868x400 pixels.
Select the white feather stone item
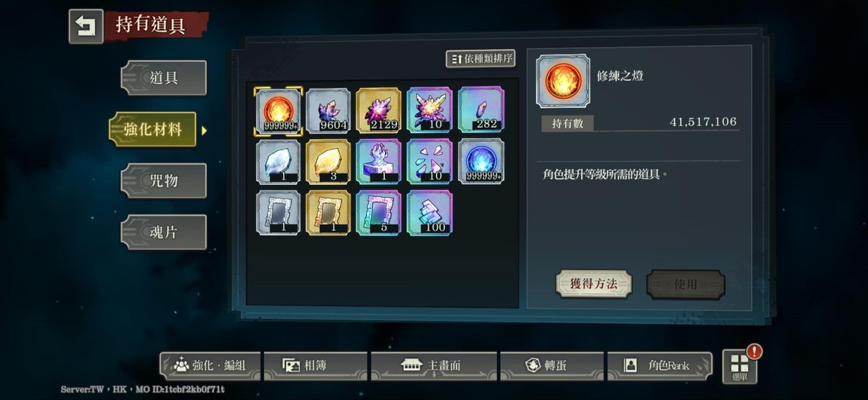coord(279,162)
